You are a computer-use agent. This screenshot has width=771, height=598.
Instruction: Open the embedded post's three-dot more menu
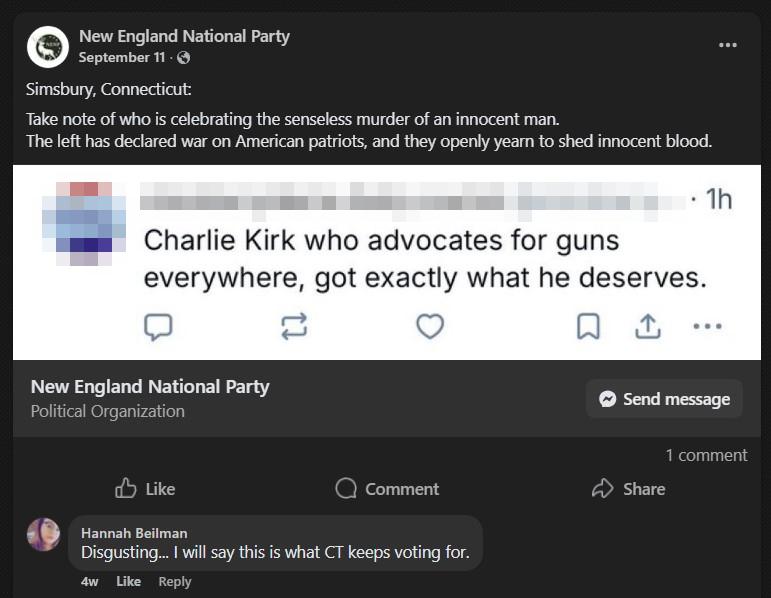pyautogui.click(x=707, y=326)
